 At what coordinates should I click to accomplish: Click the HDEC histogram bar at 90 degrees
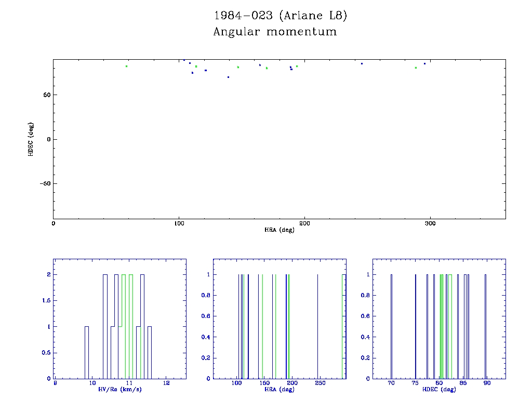[486, 327]
